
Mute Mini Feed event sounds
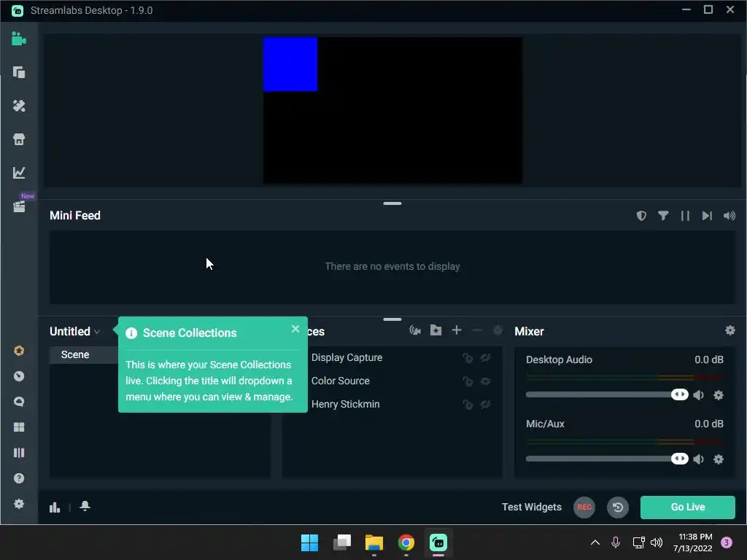click(729, 216)
